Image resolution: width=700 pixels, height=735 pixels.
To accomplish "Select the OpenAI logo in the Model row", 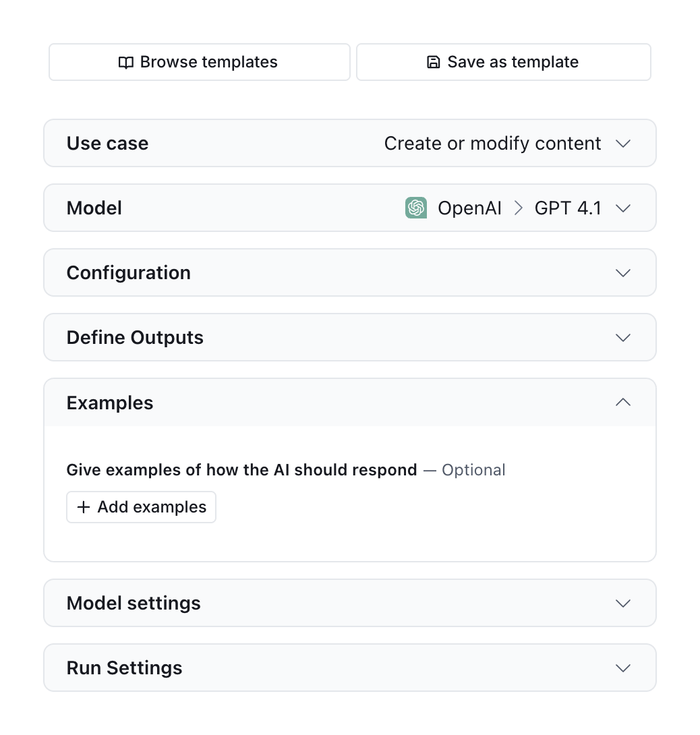I will coord(416,208).
